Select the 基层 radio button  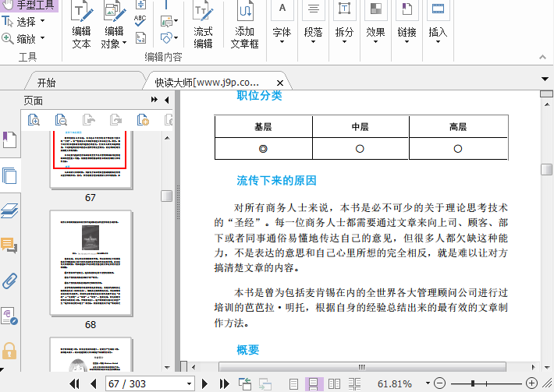(263, 148)
